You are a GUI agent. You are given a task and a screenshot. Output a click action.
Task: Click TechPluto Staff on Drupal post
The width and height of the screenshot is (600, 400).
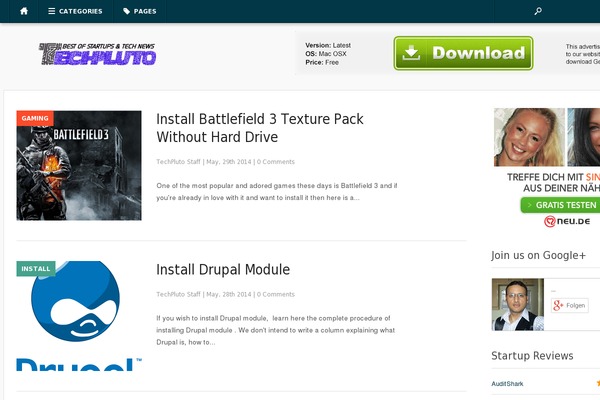tap(178, 294)
